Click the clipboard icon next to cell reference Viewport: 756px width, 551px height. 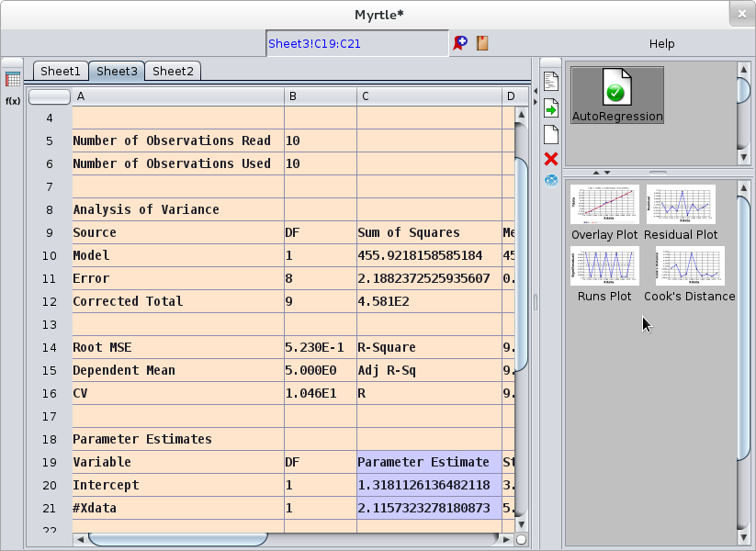click(481, 42)
